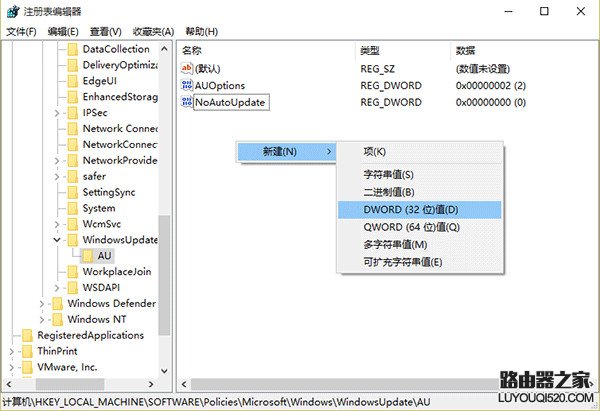Open the 帮助(H) menu
Screen dimensions: 600x411
coord(202,31)
